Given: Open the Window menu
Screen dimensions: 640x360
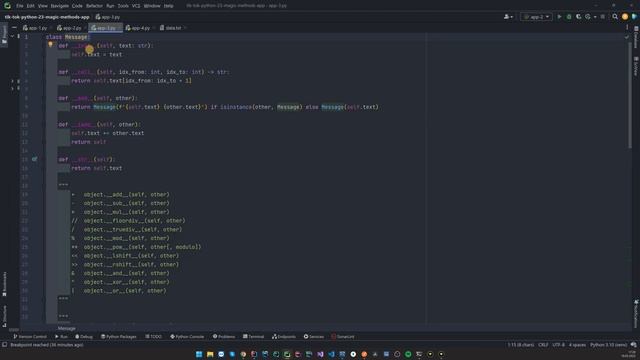Looking at the screenshot, I should point(152,6).
